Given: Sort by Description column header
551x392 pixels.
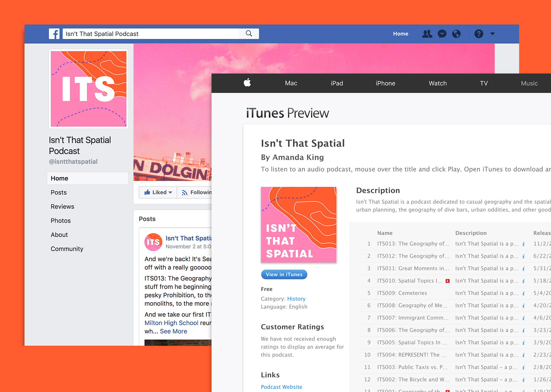Looking at the screenshot, I should tap(471, 233).
